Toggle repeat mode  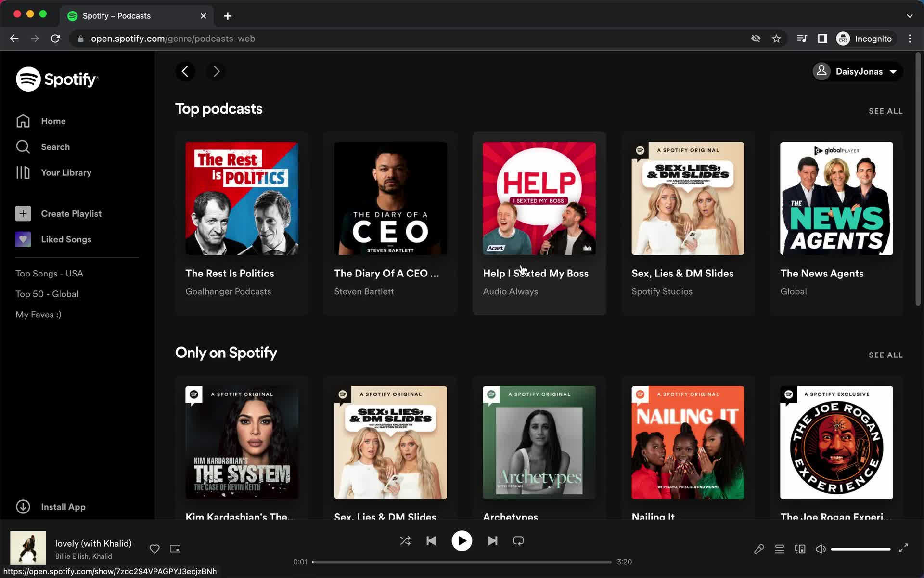[x=518, y=541]
